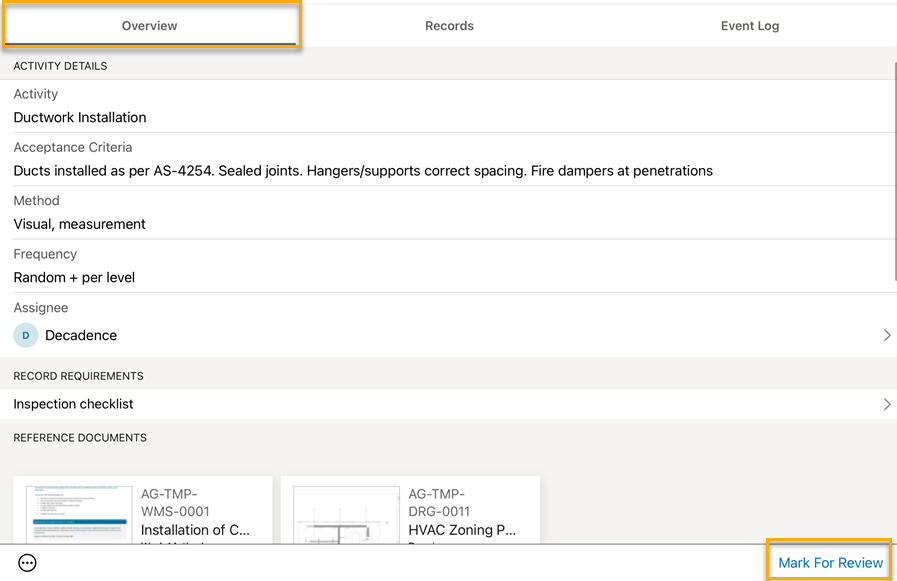Click the Decadence assignee name
The image size is (897, 581).
[81, 336]
